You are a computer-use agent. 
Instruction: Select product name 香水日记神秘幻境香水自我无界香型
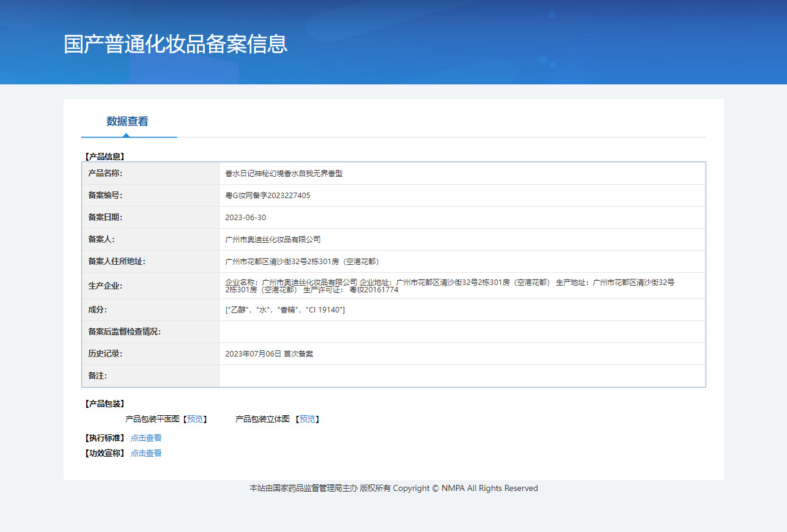[284, 174]
